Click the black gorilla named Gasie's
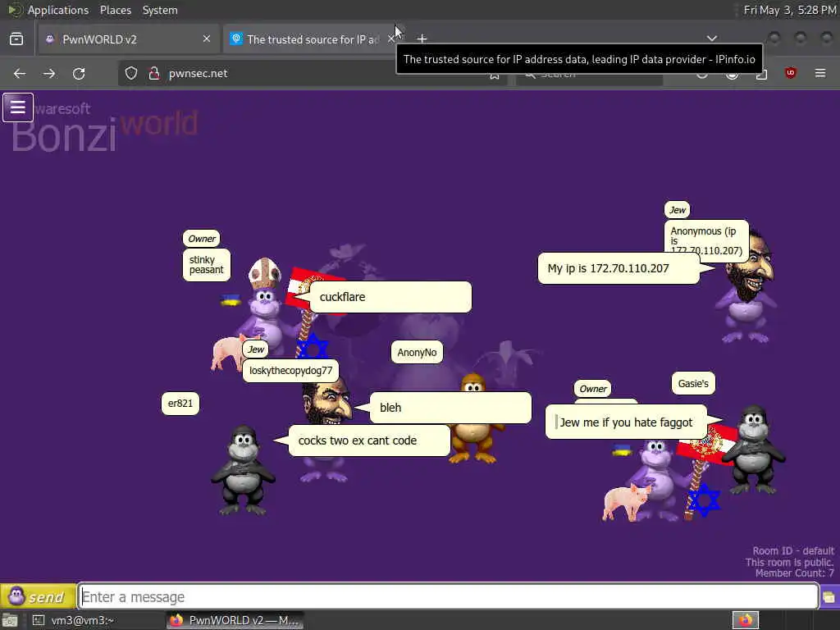Image resolution: width=840 pixels, height=630 pixels. tap(755, 450)
